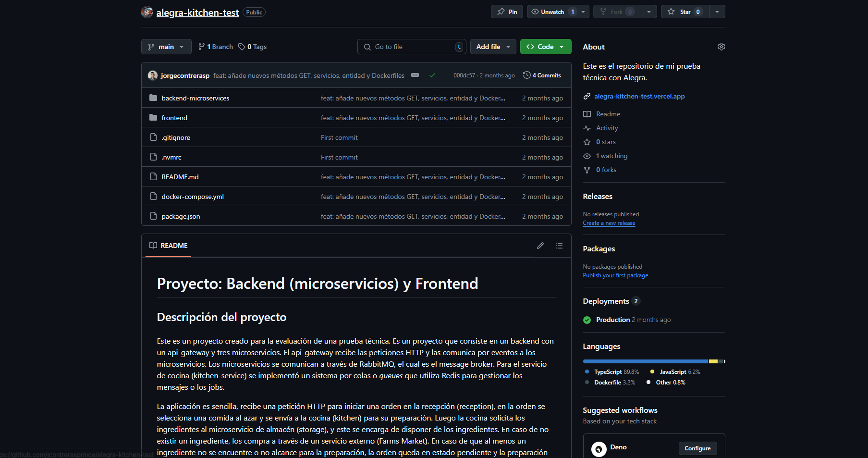Open commit message on docker-compose.yml row
Image resolution: width=868 pixels, height=458 pixels.
(413, 197)
